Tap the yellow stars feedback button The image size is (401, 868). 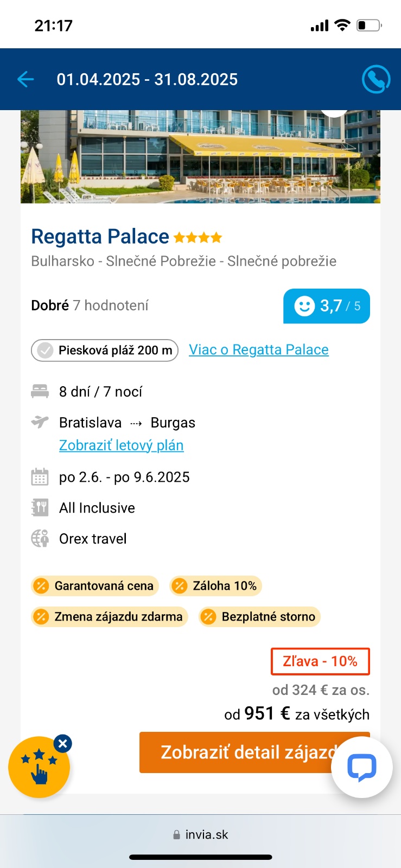pos(38,768)
